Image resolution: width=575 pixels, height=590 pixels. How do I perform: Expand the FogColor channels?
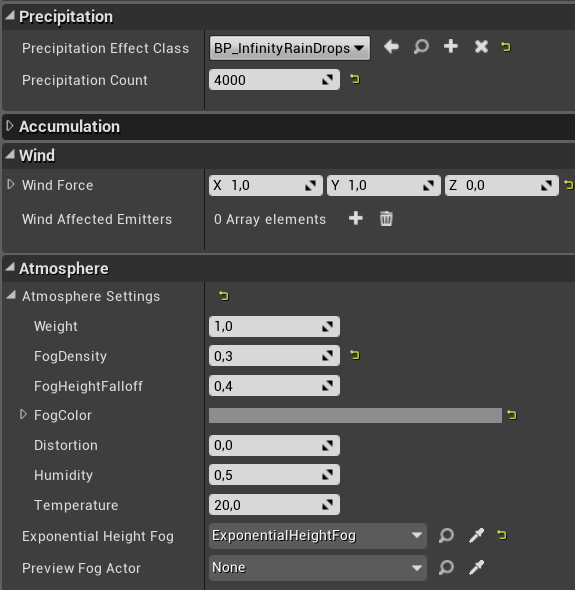(23, 415)
